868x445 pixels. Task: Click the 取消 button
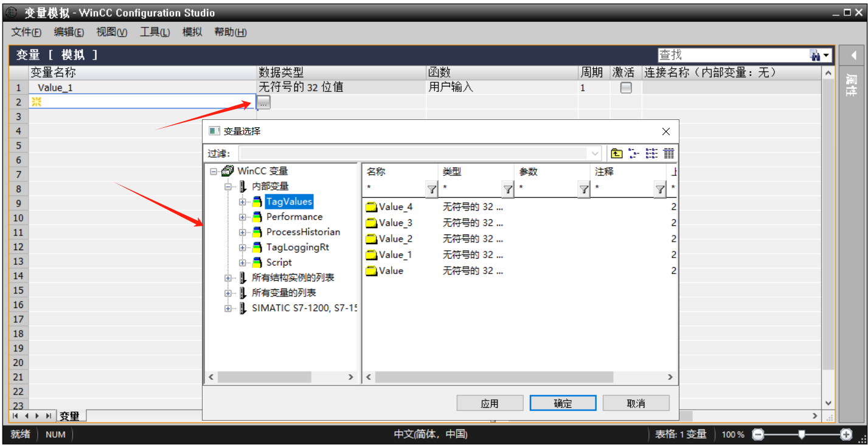(x=636, y=404)
